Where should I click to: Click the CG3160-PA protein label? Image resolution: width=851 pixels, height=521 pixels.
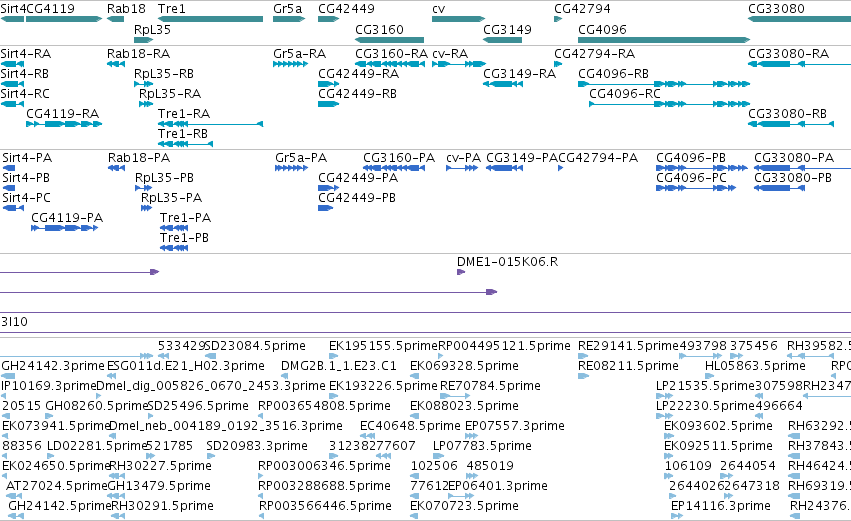coord(399,158)
